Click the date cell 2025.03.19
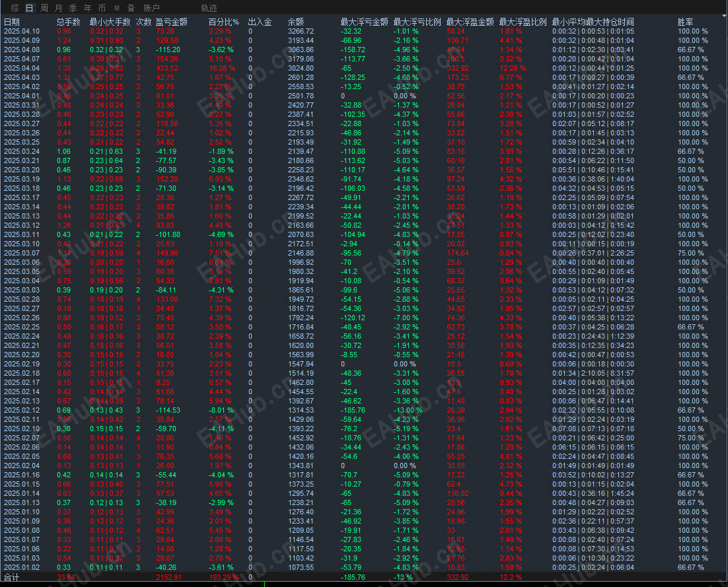 (22, 179)
